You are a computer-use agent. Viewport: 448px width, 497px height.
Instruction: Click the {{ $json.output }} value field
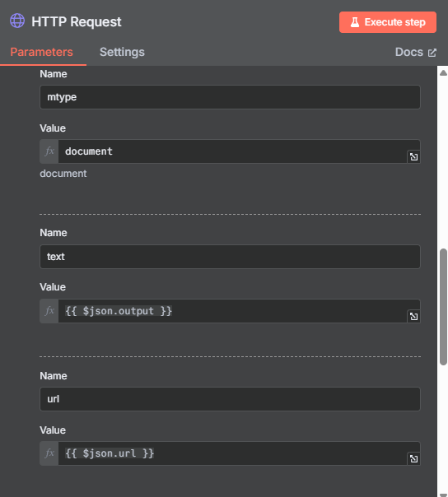click(x=233, y=311)
